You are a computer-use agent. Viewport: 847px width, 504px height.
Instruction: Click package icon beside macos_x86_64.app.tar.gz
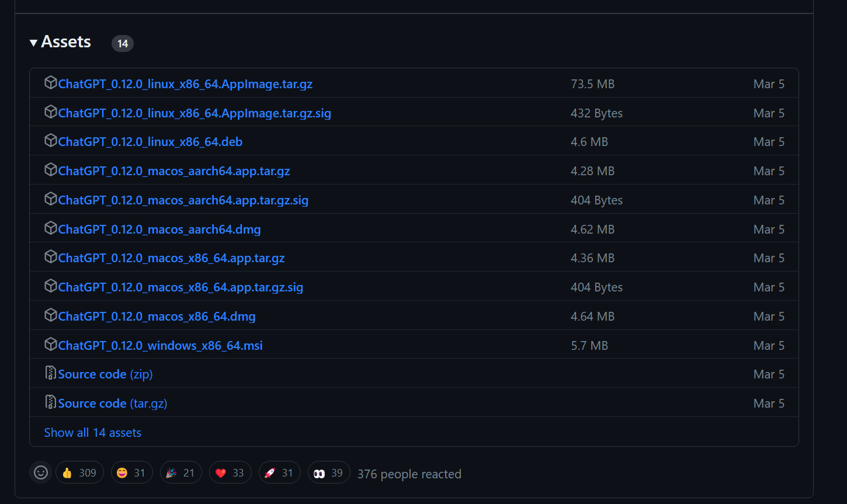point(51,256)
